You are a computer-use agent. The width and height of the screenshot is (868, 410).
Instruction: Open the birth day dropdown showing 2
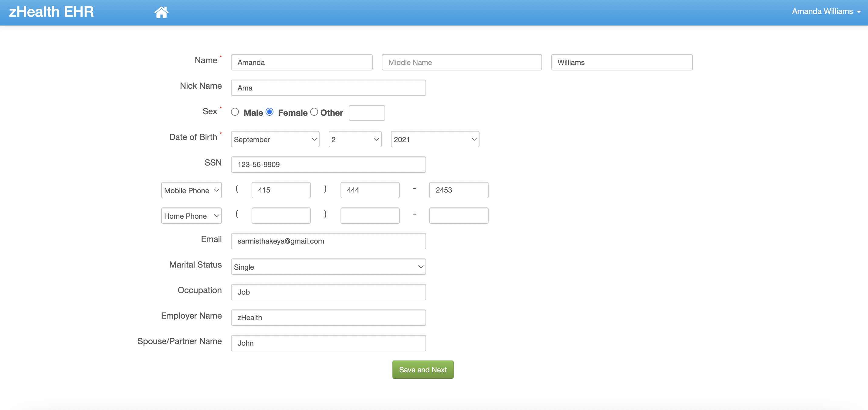(355, 139)
